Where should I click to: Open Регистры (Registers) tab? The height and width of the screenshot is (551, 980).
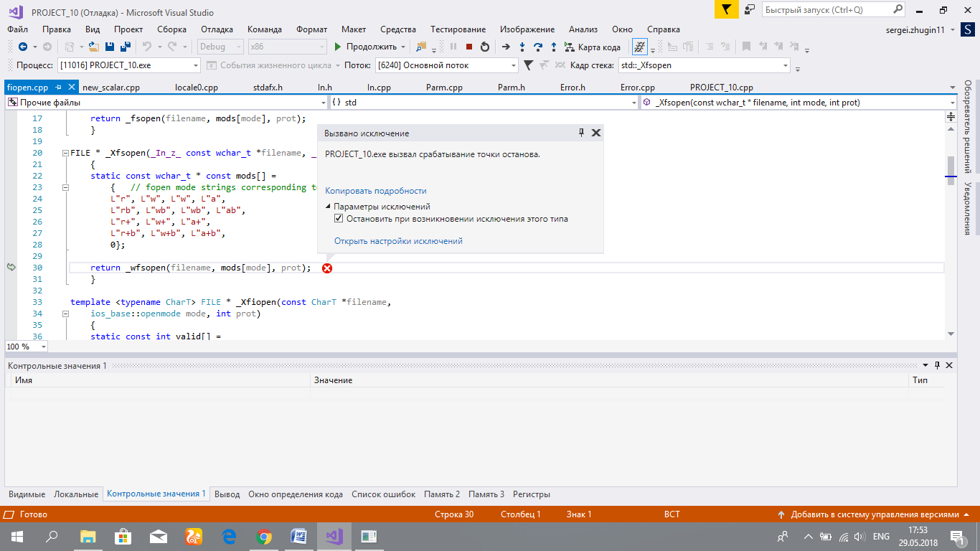(532, 494)
